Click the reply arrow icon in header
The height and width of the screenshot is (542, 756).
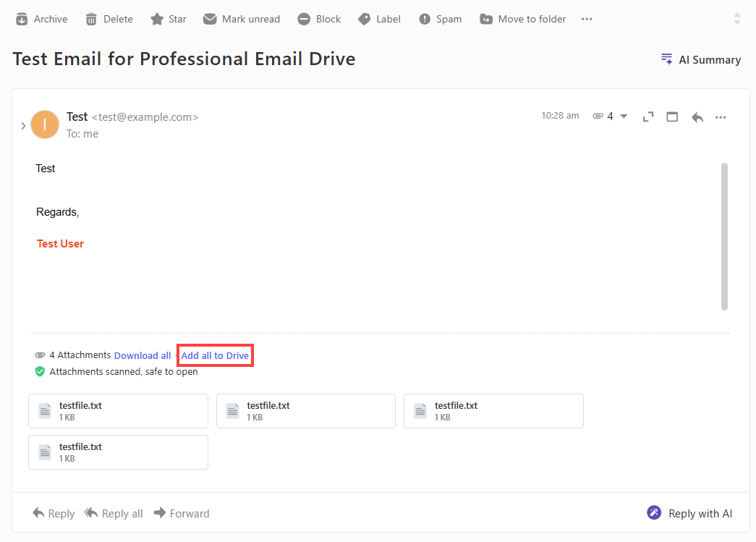(x=697, y=117)
